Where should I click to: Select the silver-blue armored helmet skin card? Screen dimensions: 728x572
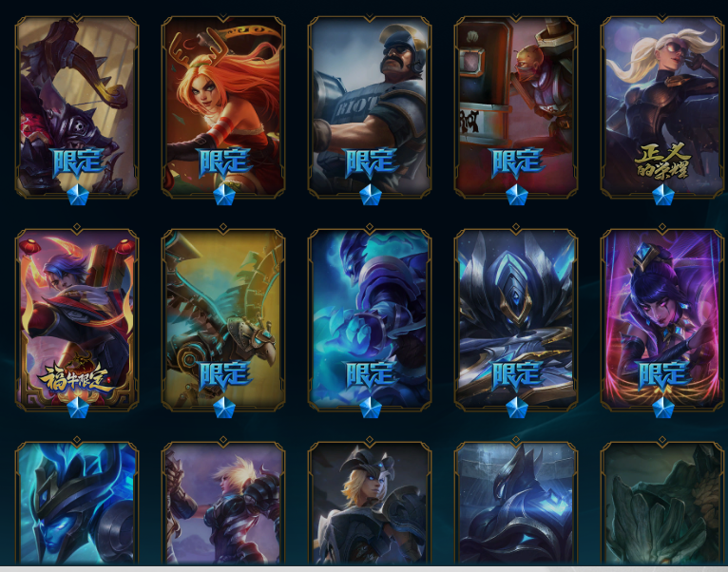click(x=516, y=319)
